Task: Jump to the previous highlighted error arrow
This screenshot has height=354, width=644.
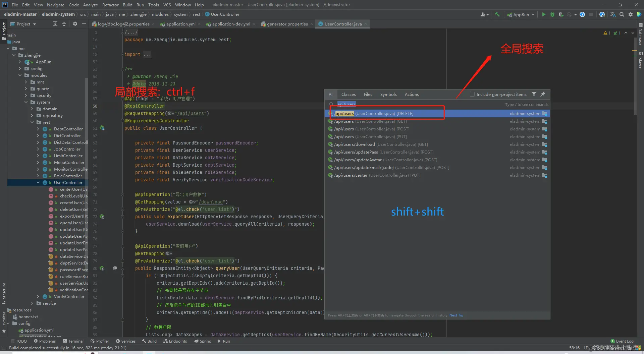Action: [x=626, y=33]
